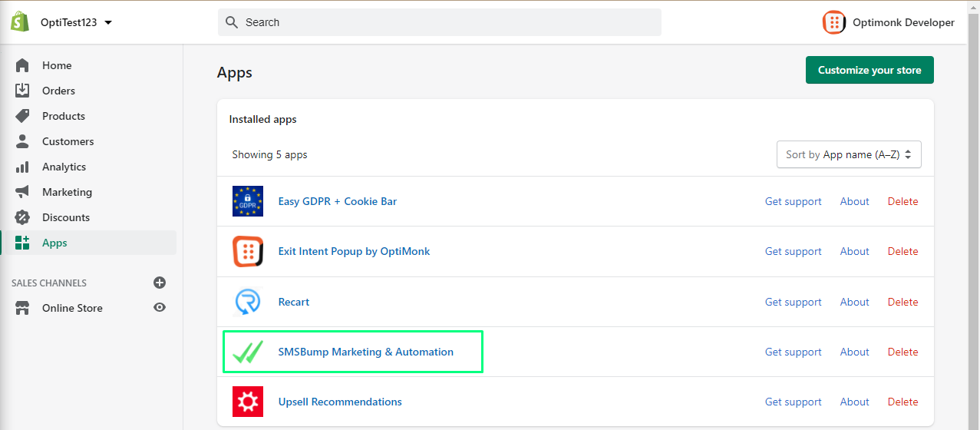Click the Shopify bag logo
Screen dimensions: 980x430
[x=20, y=22]
